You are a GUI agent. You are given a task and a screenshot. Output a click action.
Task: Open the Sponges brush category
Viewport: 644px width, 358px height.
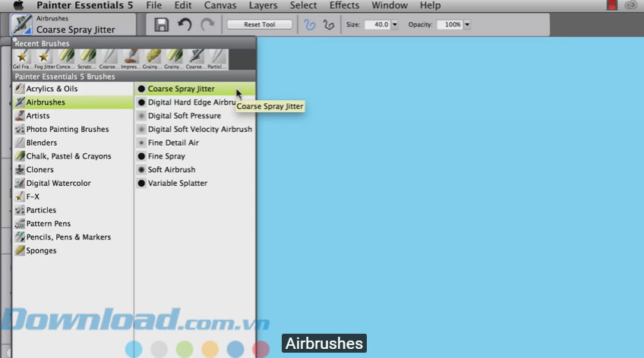point(73,250)
